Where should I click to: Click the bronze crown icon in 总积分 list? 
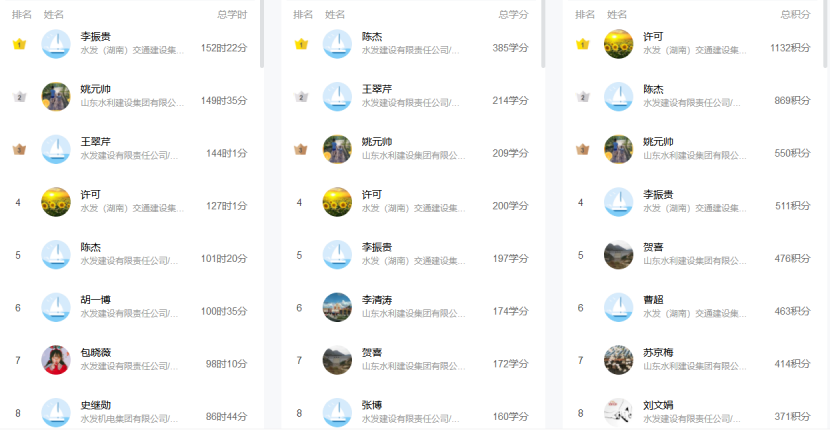(583, 150)
